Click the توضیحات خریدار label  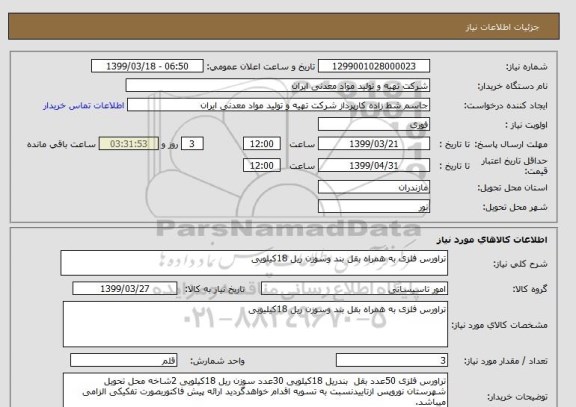pos(517,397)
